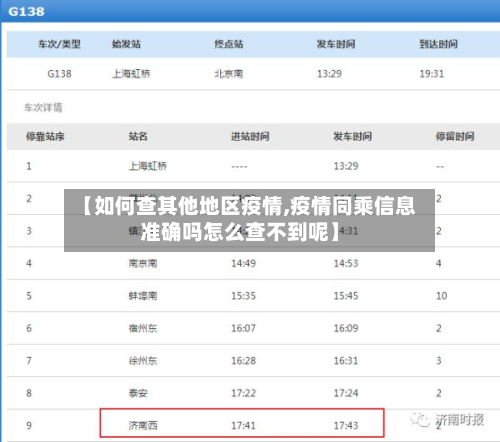Click arrival time 16:07
Screen dimensions: 500x442
244,328
